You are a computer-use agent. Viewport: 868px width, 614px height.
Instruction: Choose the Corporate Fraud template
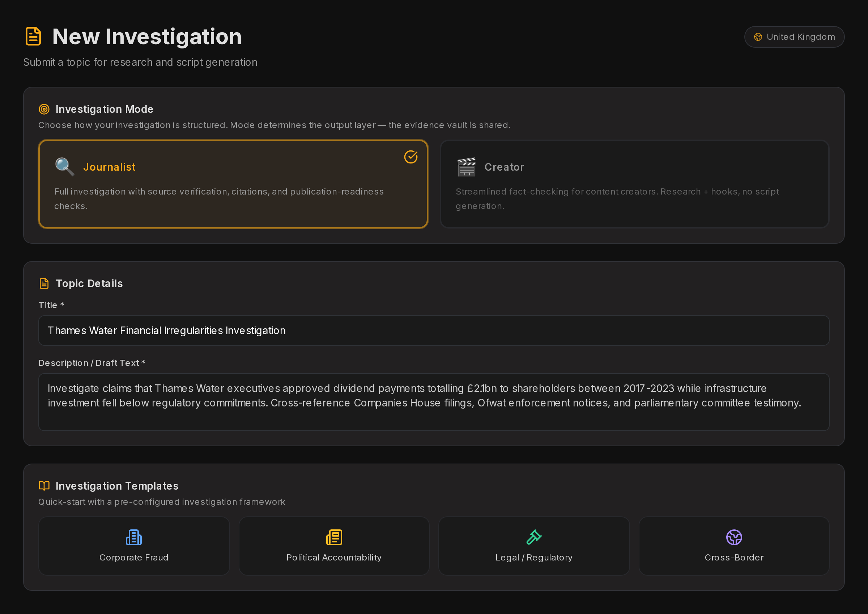click(134, 546)
